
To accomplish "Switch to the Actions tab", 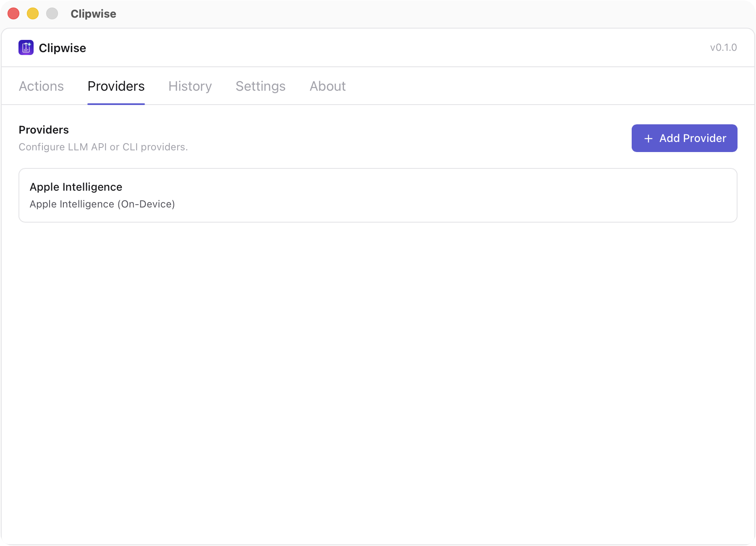I will click(x=41, y=86).
